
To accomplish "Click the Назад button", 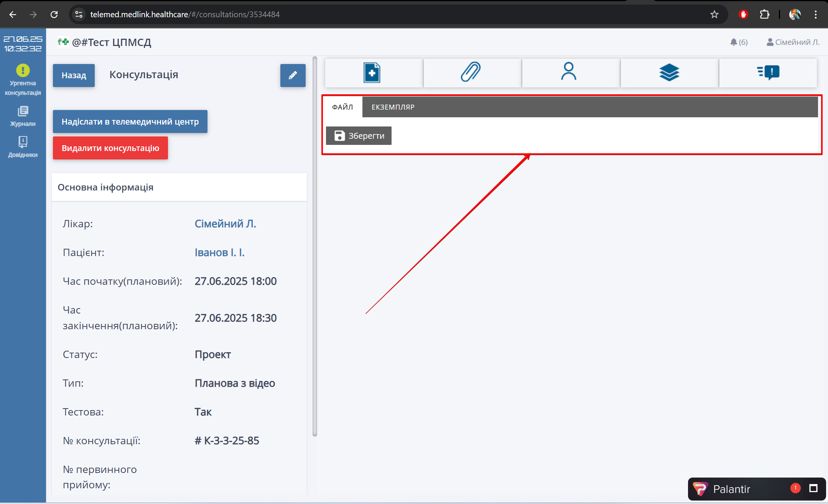I will point(74,76).
